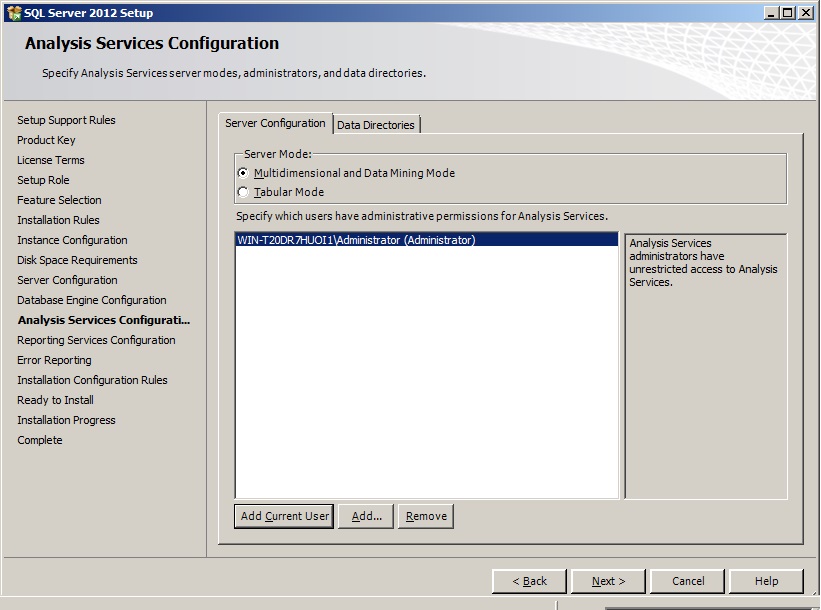Open Reporting Services Configuration step
The width and height of the screenshot is (821, 610).
95,340
